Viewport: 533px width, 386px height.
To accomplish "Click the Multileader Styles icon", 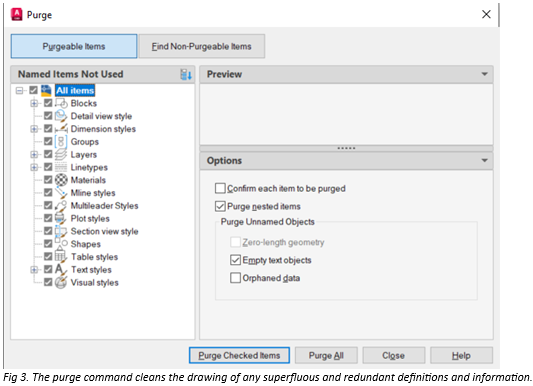I will click(x=61, y=206).
